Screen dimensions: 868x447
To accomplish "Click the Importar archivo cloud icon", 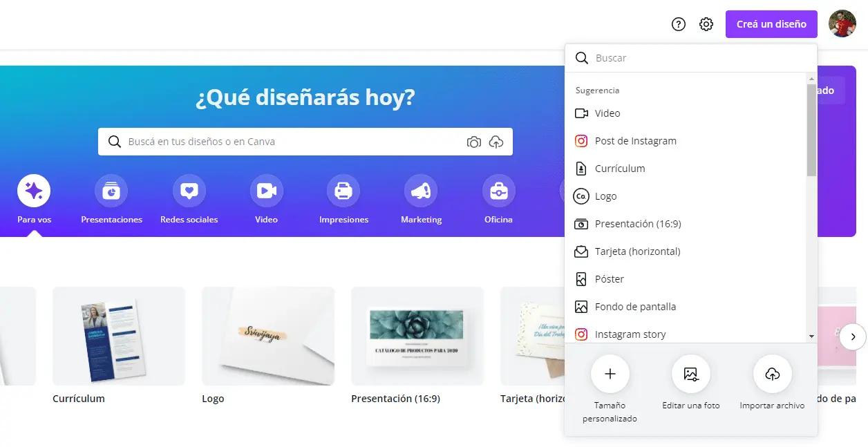I will point(773,374).
